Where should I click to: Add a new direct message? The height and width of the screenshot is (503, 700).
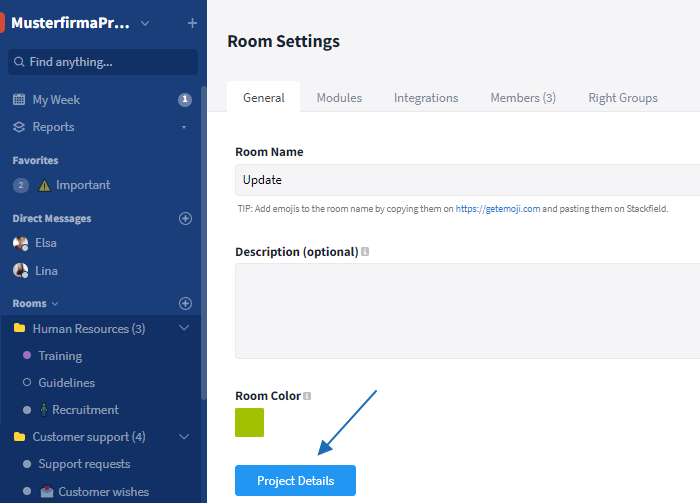click(x=185, y=218)
